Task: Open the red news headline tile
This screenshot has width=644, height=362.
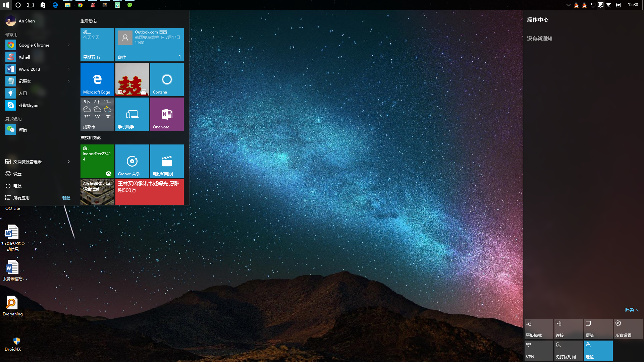Action: pos(149,192)
